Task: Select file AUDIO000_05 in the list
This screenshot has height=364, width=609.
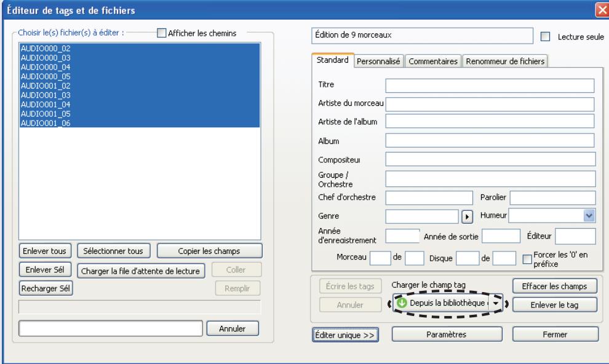Action: point(140,76)
